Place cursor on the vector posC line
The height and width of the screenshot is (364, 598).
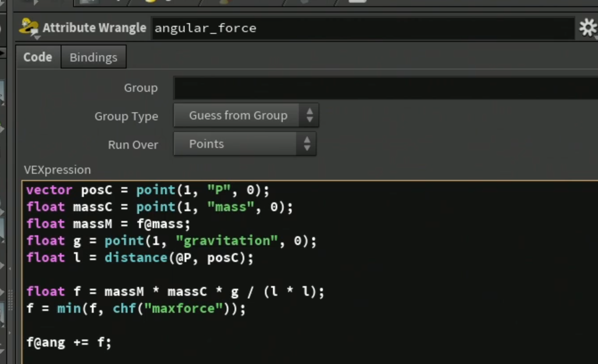point(148,190)
